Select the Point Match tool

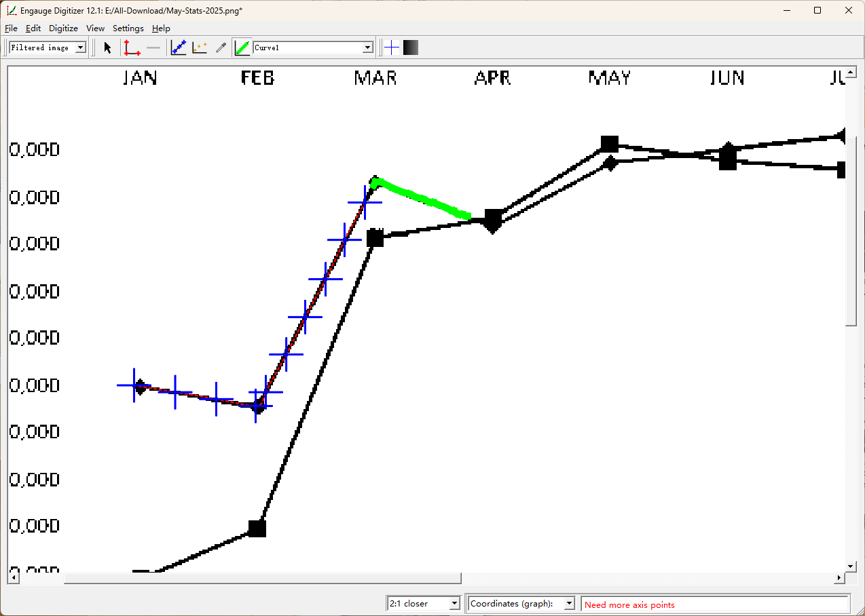[x=199, y=47]
